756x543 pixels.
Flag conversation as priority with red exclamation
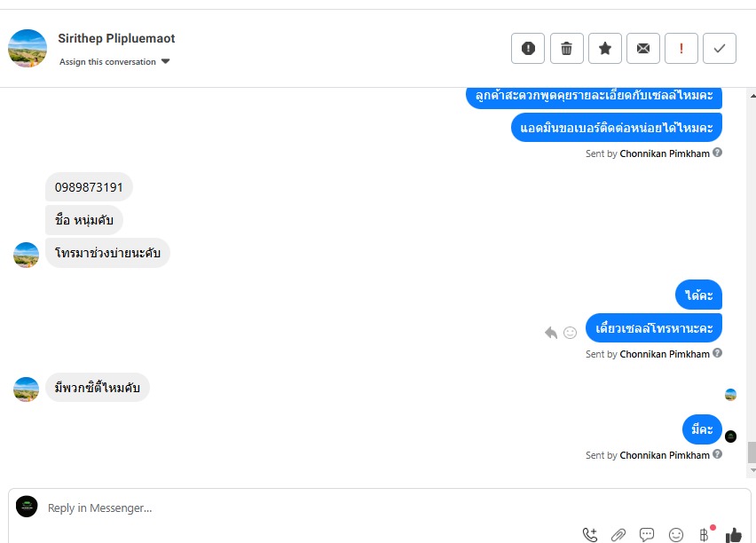[681, 48]
